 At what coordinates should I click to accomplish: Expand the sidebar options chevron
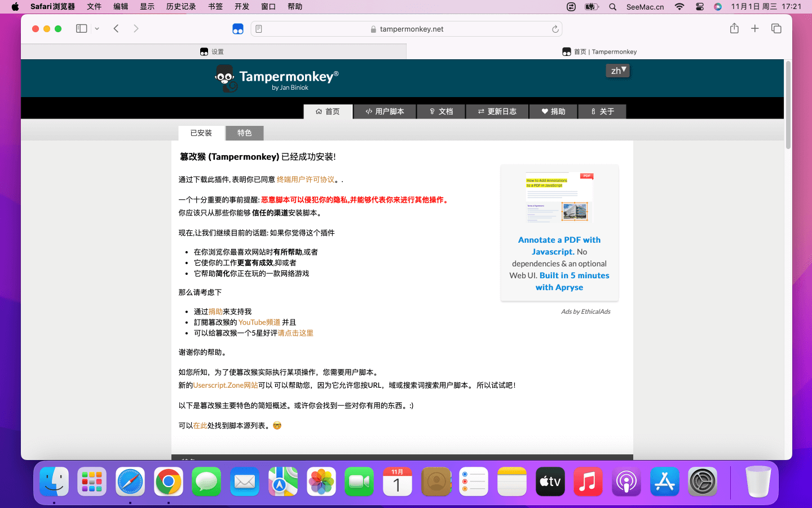pyautogui.click(x=97, y=29)
